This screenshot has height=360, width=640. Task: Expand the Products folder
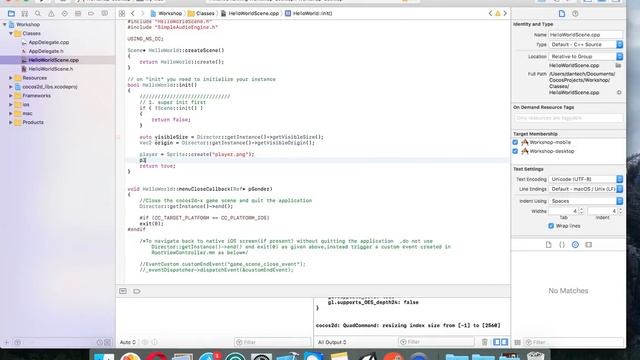tap(11, 122)
